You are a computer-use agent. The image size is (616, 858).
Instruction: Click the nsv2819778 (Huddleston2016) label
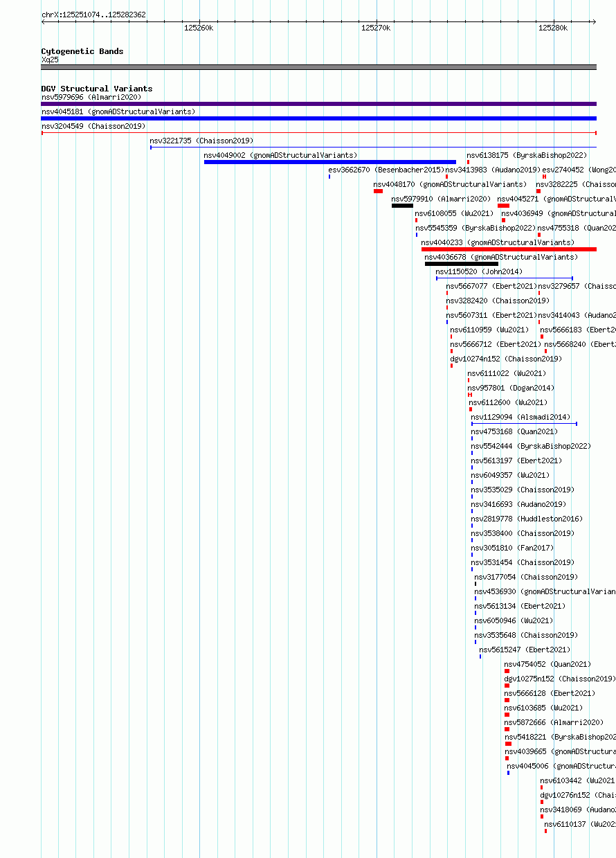pos(527,519)
